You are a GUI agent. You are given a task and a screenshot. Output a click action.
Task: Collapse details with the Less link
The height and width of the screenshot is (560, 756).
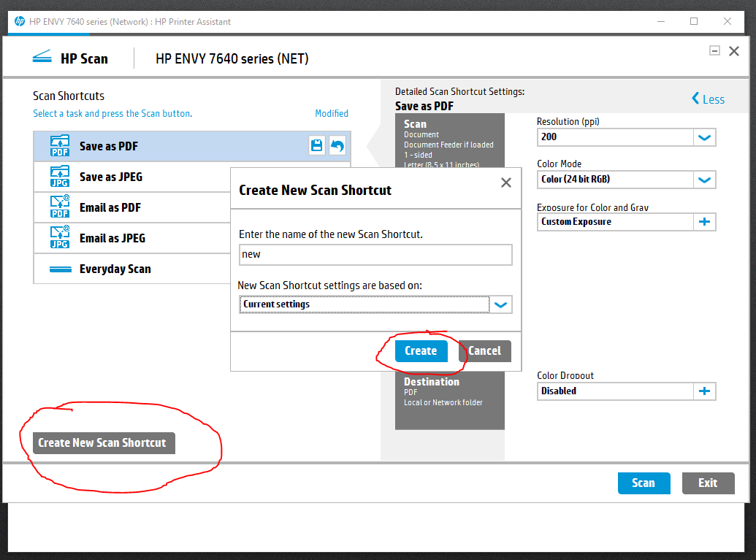point(708,99)
